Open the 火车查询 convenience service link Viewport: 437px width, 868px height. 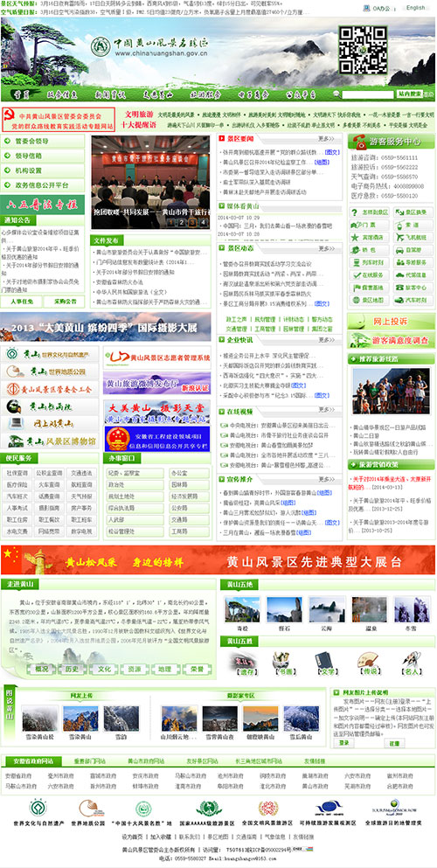pos(49,483)
